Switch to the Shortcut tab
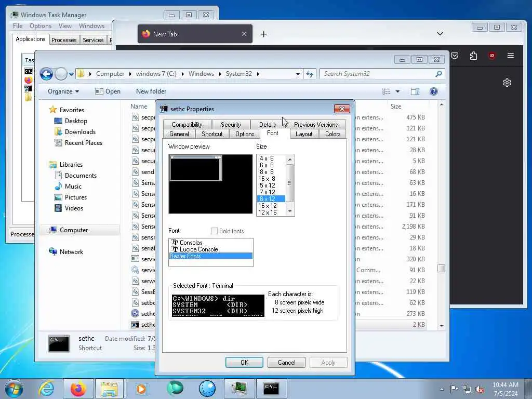Viewport: 532px width, 399px height. (212, 134)
